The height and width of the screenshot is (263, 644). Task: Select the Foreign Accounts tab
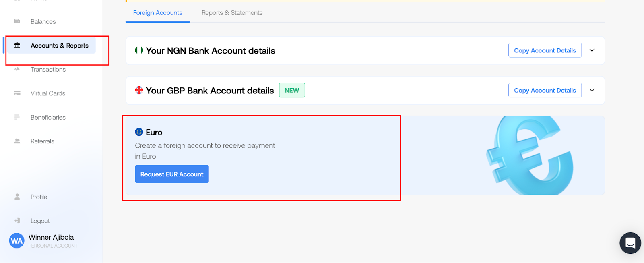click(157, 12)
